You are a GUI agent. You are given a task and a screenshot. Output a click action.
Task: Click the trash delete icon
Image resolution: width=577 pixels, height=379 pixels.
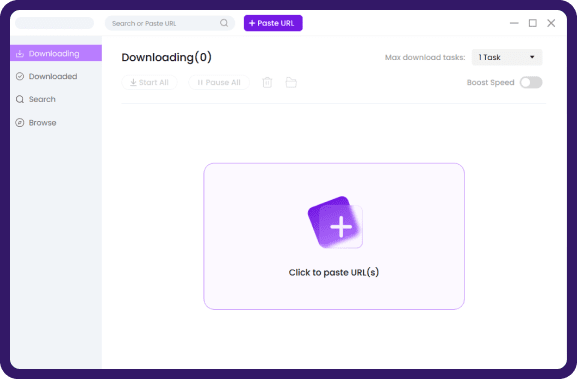point(267,82)
